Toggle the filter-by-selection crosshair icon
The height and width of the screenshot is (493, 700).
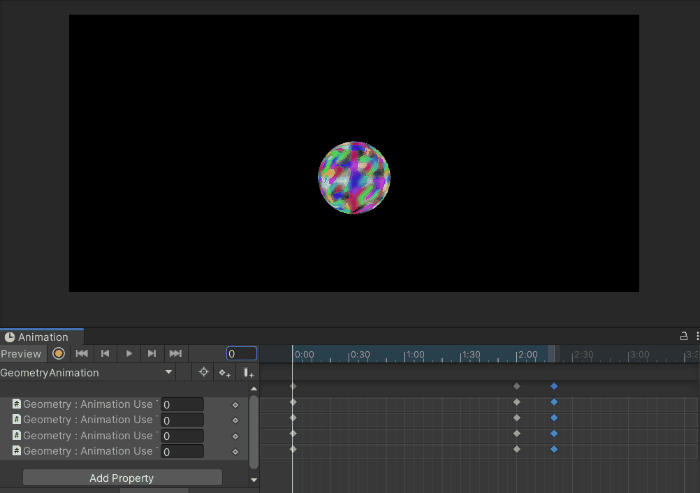(x=204, y=372)
